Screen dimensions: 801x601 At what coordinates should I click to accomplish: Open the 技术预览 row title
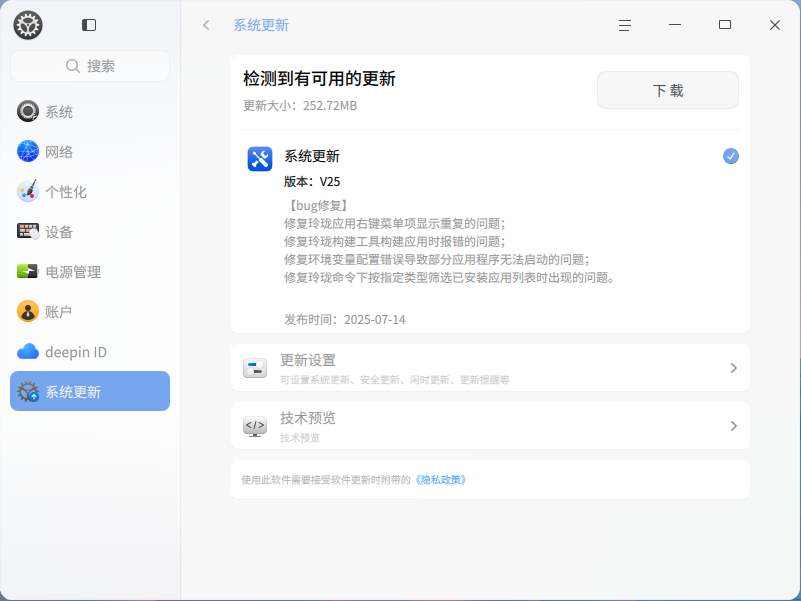(308, 418)
